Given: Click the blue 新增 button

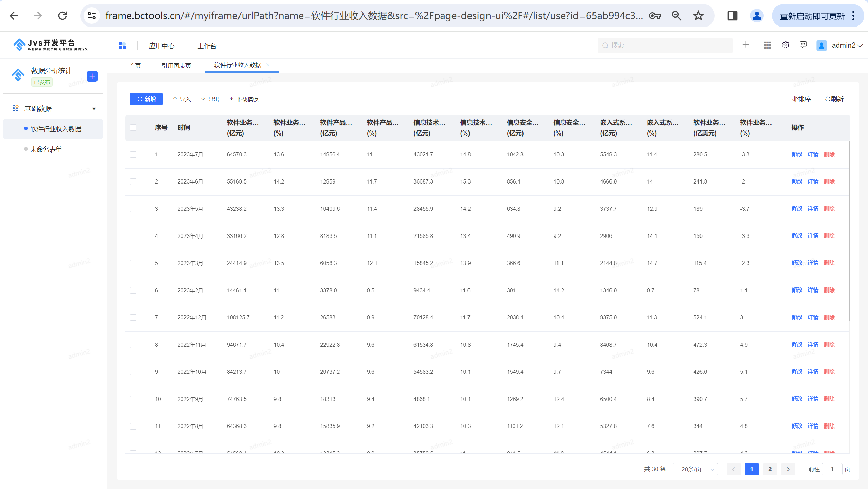Looking at the screenshot, I should click(x=146, y=99).
